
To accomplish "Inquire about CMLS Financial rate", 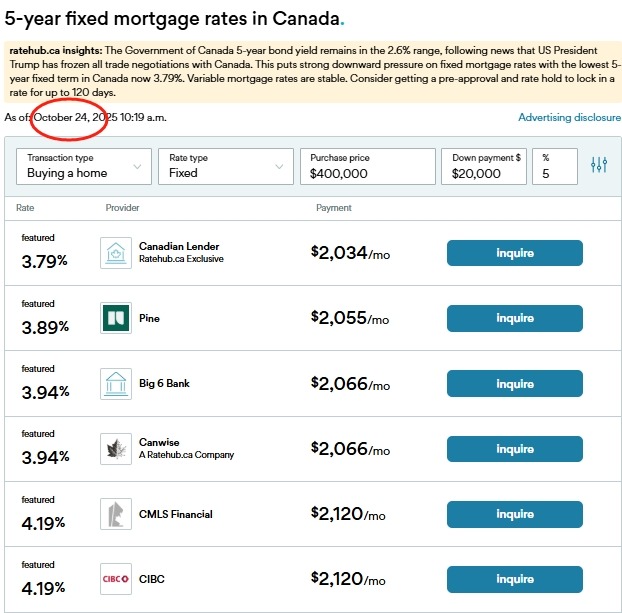I will click(x=514, y=514).
